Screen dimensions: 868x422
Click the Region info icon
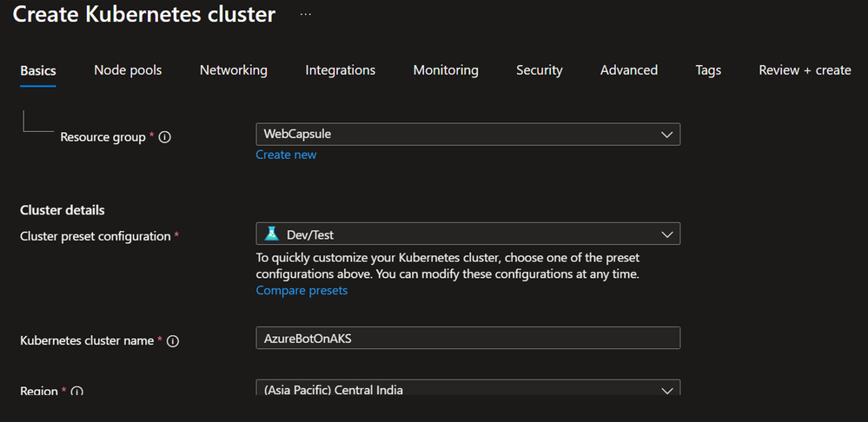[x=77, y=392]
